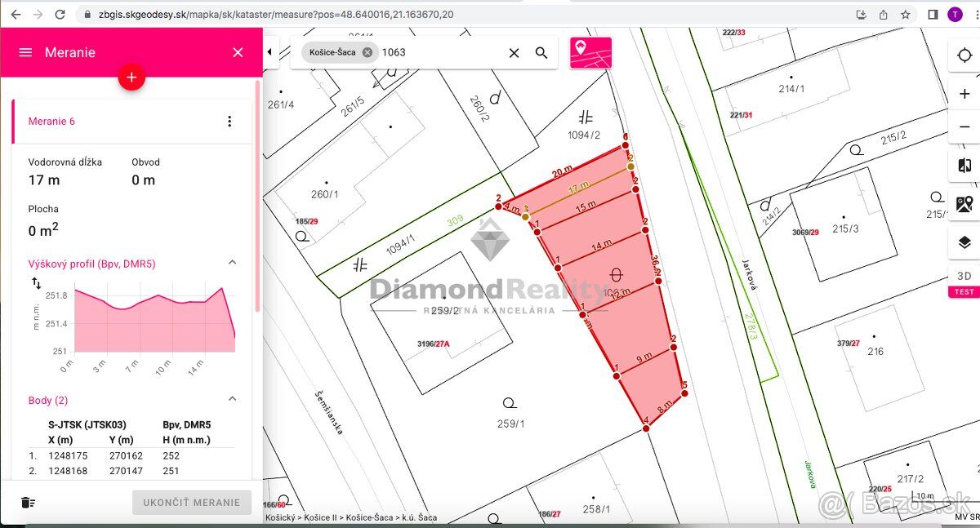Reload the browser page

click(x=60, y=15)
